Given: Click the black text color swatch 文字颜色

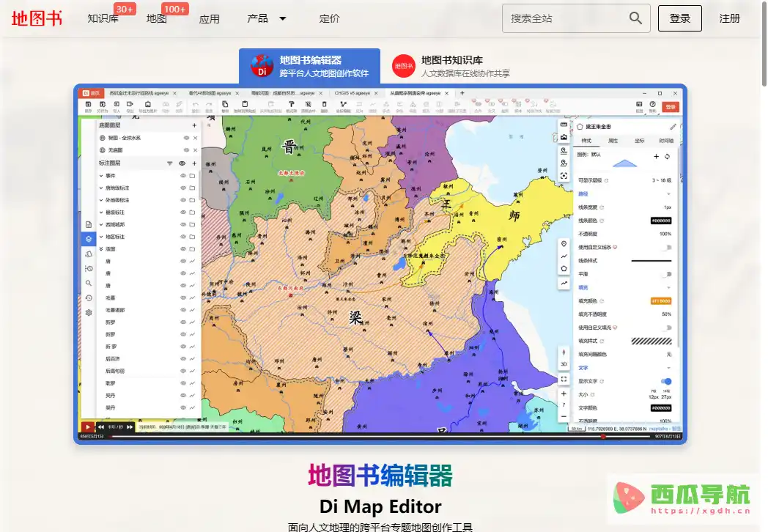Looking at the screenshot, I should coord(661,407).
